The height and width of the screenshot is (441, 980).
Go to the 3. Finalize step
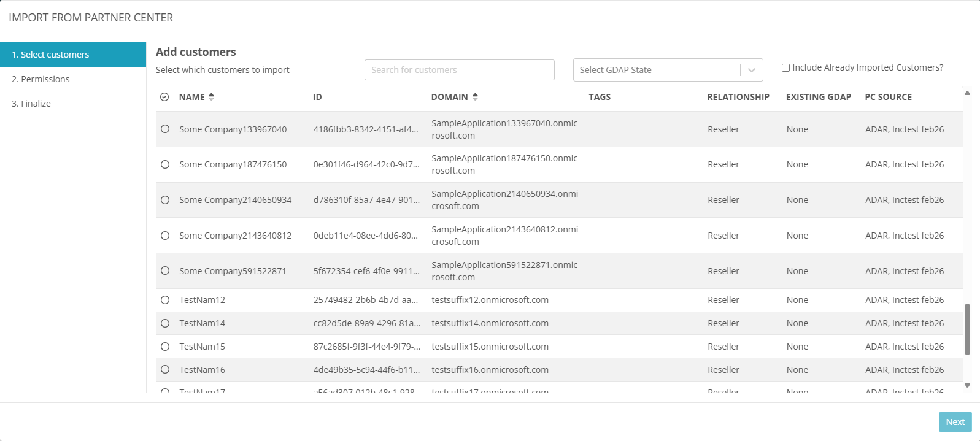[x=31, y=104]
